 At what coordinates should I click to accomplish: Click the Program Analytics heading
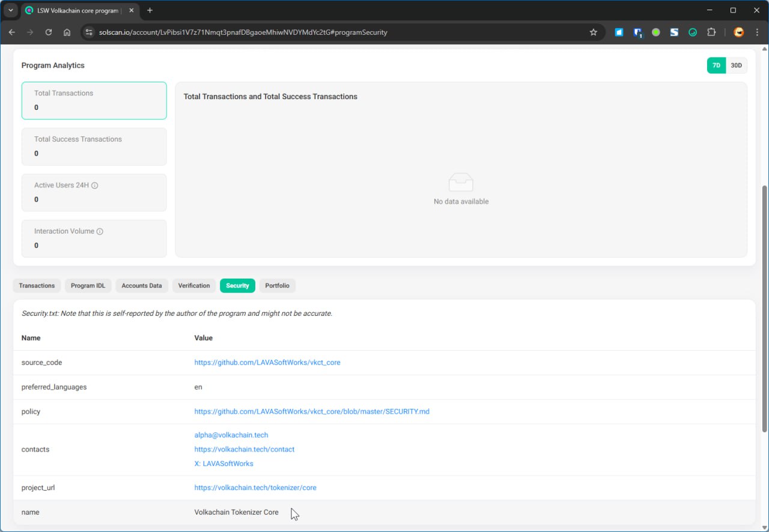point(53,65)
